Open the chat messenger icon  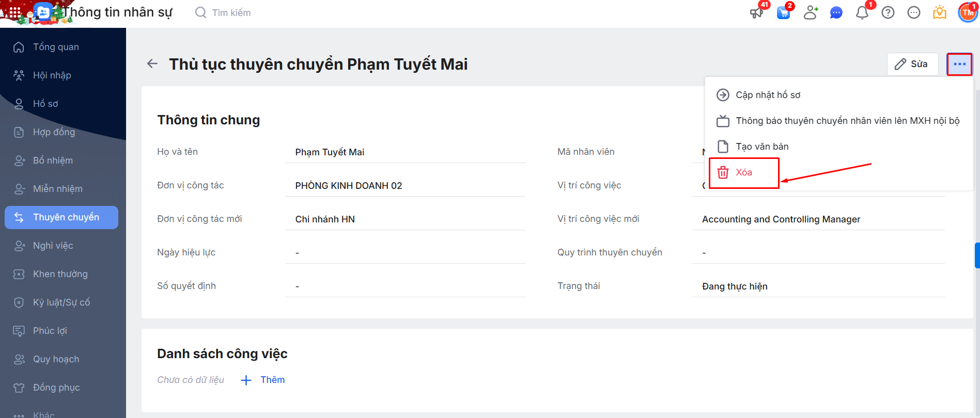[836, 12]
